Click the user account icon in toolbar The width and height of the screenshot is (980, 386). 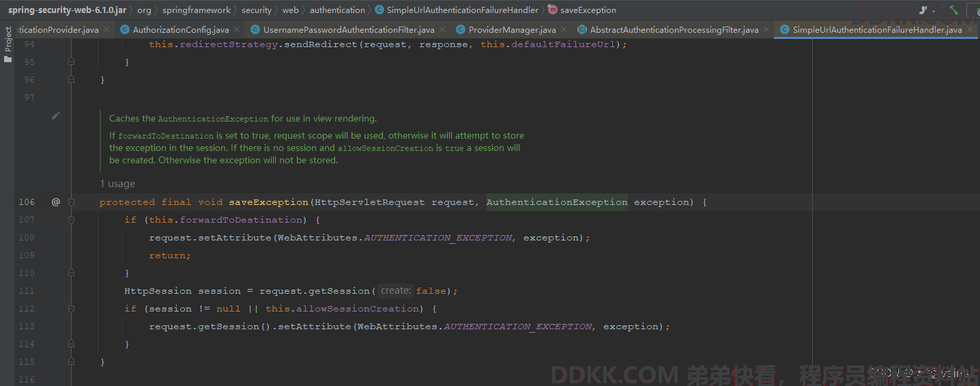click(922, 10)
